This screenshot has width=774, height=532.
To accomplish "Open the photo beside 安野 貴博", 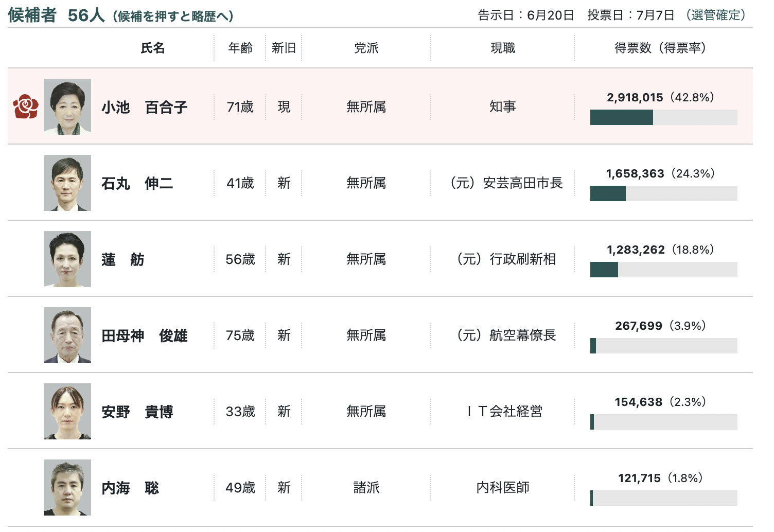I will [x=67, y=411].
